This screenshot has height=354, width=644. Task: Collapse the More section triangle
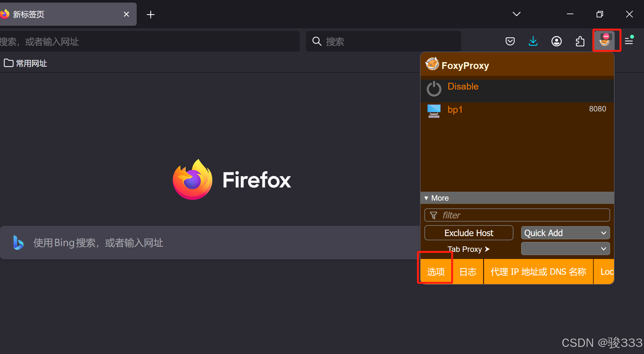tap(426, 198)
